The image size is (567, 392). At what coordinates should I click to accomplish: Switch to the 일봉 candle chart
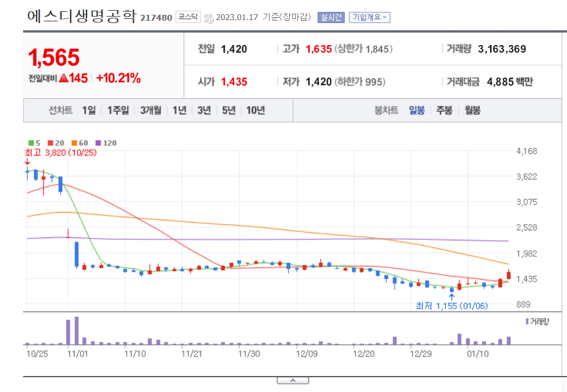tap(417, 110)
